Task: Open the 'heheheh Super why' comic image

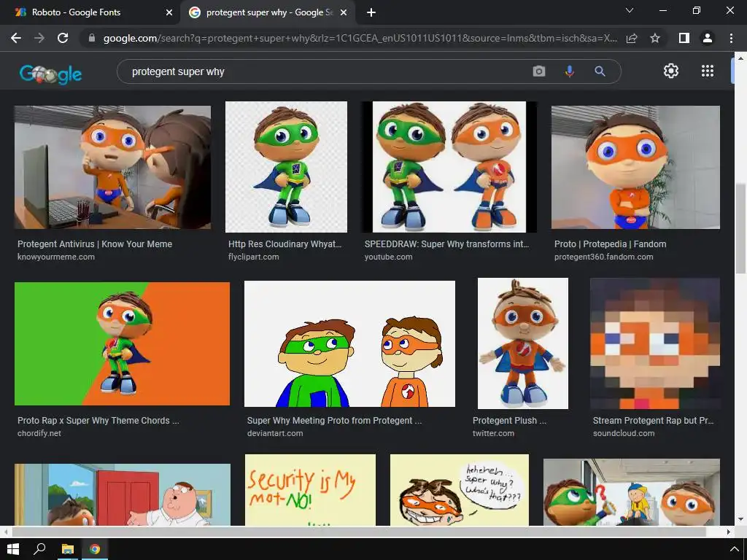Action: click(460, 490)
